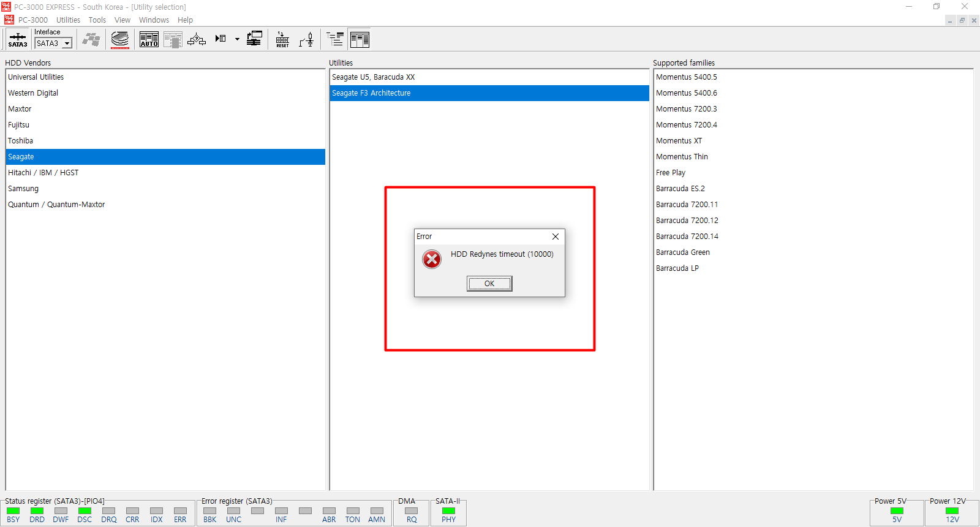Viewport: 980px width, 527px height.
Task: Click OK in the Error dialog
Action: 489,283
